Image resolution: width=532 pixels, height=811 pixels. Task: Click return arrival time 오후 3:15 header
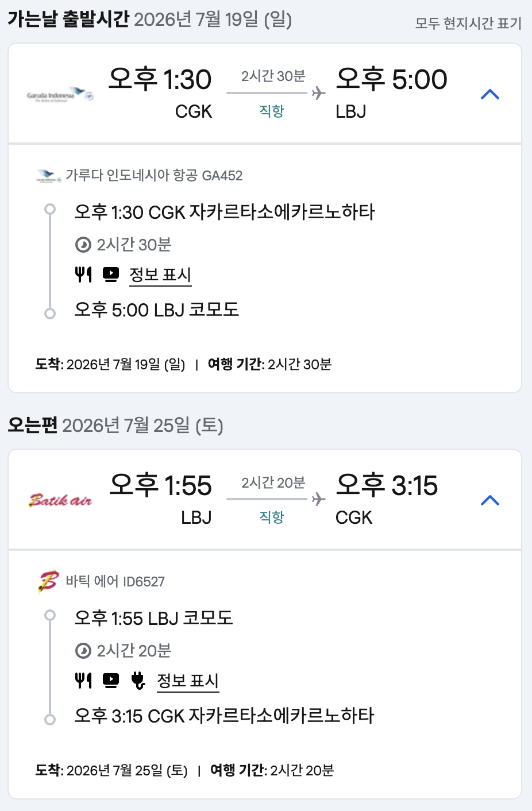click(387, 485)
